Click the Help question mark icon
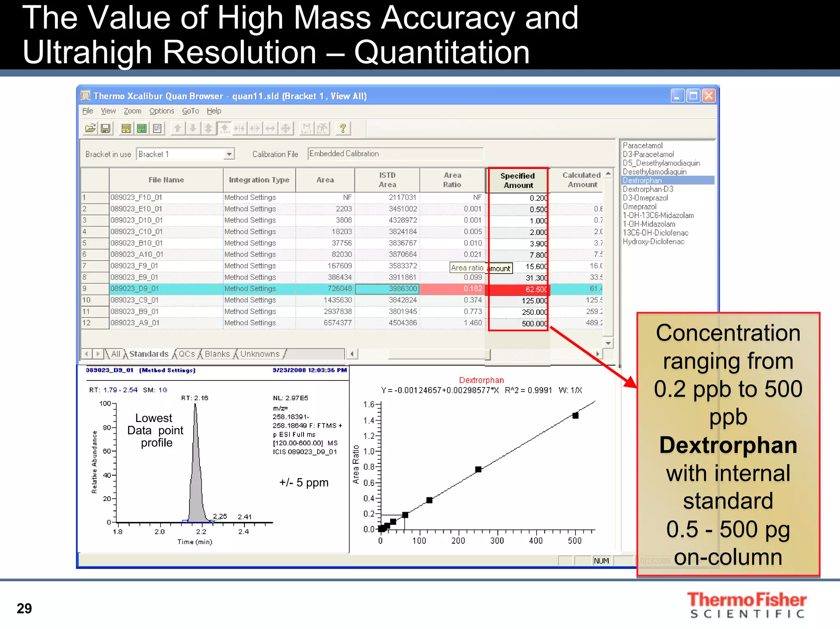The image size is (840, 629). tap(343, 129)
